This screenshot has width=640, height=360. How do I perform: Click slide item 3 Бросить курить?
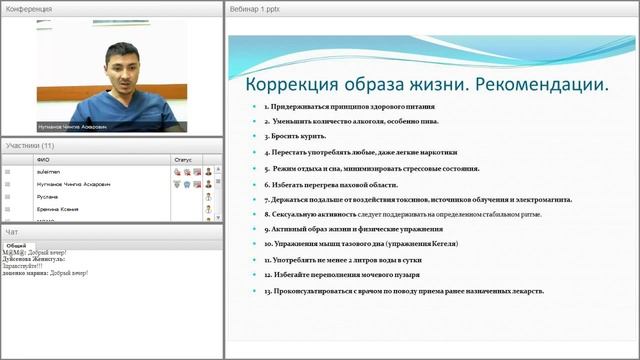click(295, 136)
